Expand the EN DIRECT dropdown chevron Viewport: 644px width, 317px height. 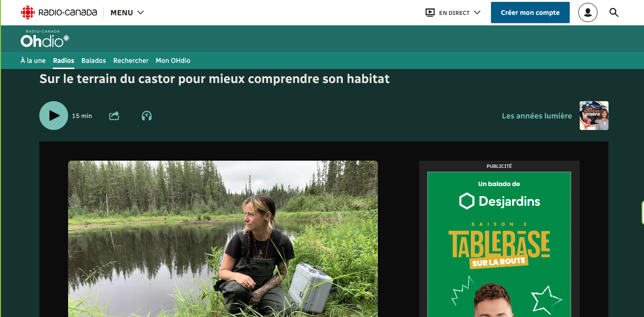click(477, 12)
